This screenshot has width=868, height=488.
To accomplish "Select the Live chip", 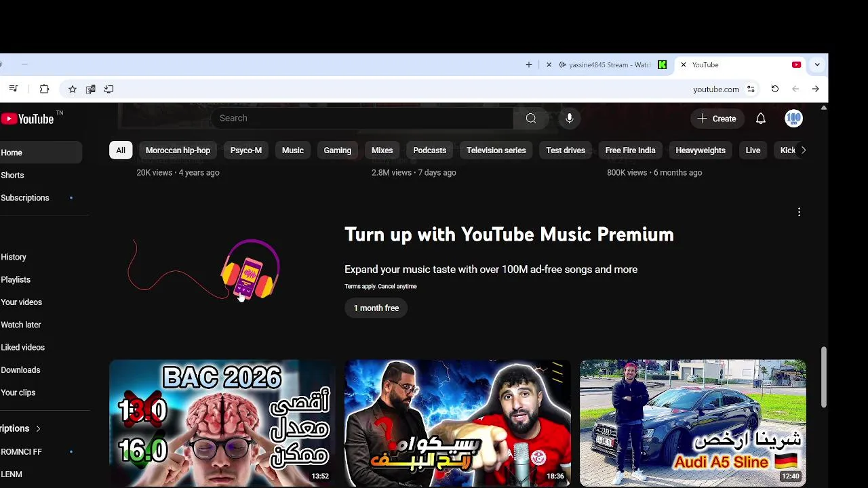I will [753, 150].
